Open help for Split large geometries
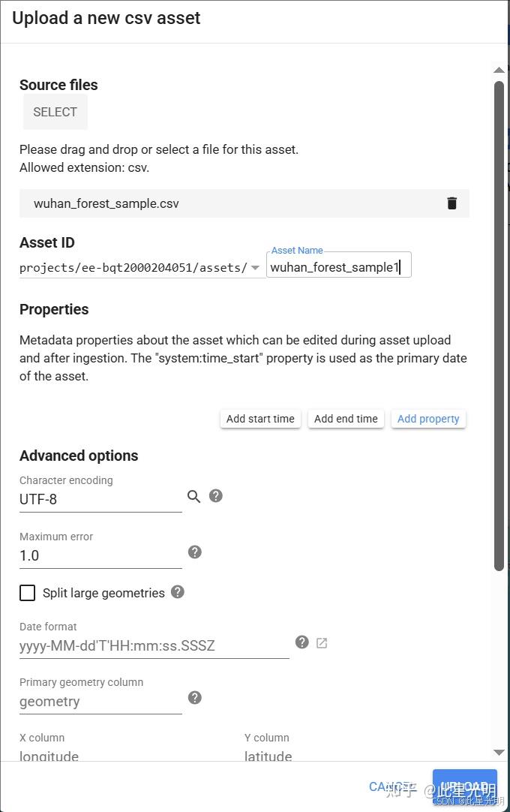 coord(178,591)
